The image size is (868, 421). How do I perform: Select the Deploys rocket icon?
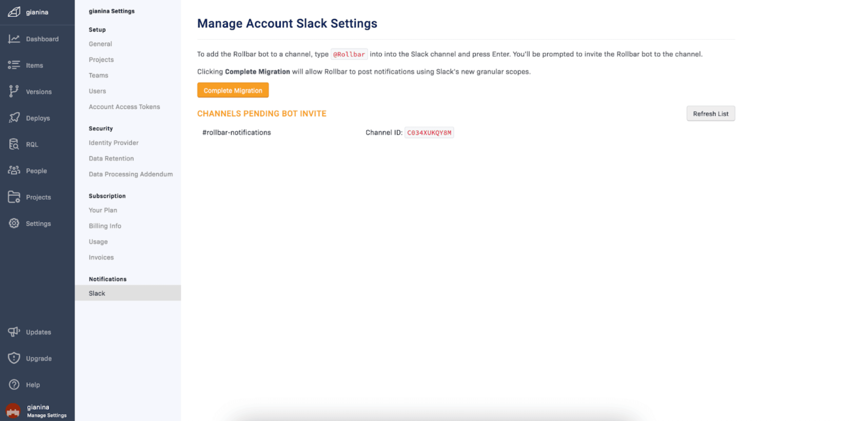(14, 118)
